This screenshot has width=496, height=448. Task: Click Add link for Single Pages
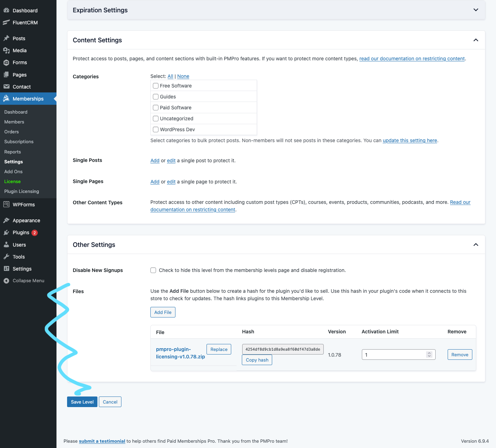155,182
